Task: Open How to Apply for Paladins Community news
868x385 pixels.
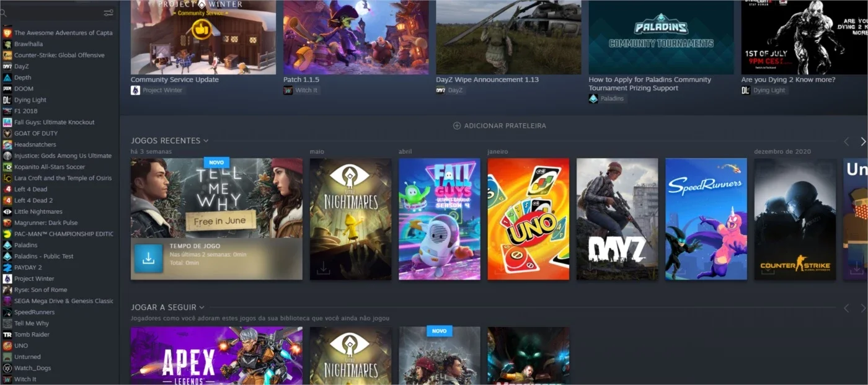Action: click(x=650, y=84)
